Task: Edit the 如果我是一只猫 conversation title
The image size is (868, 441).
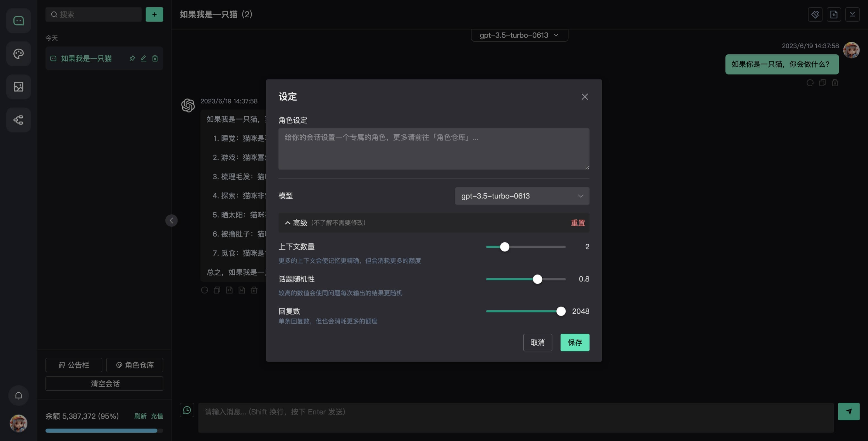Action: tap(144, 58)
